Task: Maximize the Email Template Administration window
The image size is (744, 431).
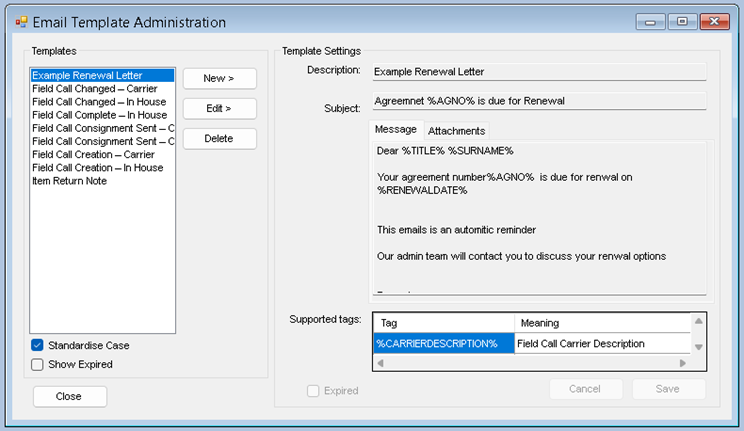Action: coord(681,21)
